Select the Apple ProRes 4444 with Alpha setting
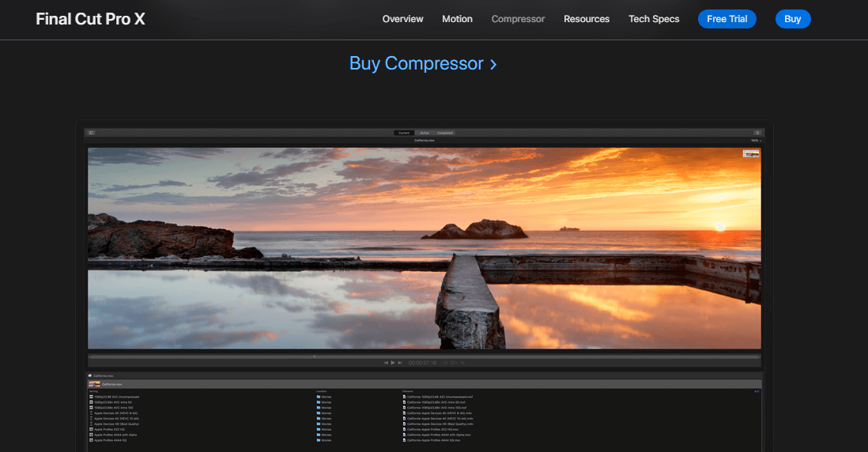Screen dimensions: 868x452 point(113,435)
